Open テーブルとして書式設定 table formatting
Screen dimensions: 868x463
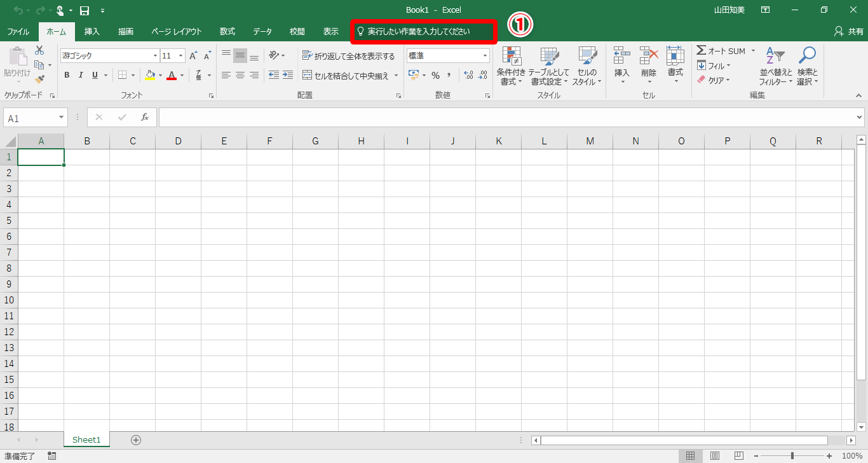pyautogui.click(x=549, y=66)
